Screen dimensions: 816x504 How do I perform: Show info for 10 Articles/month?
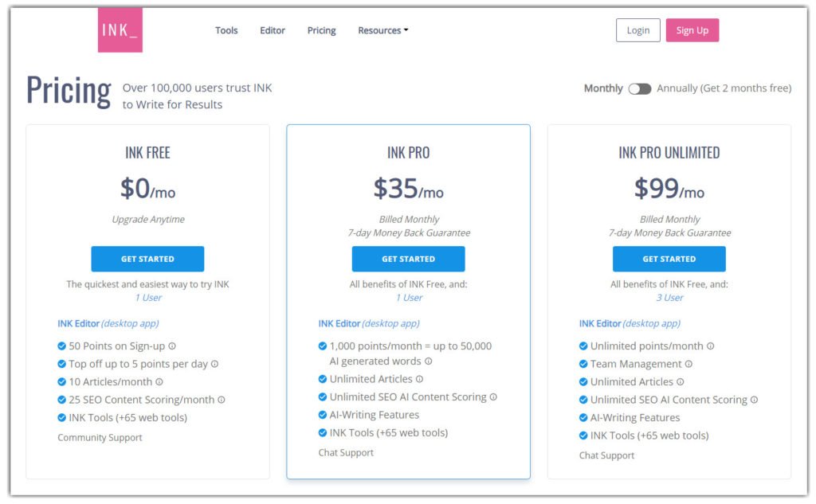(x=159, y=381)
